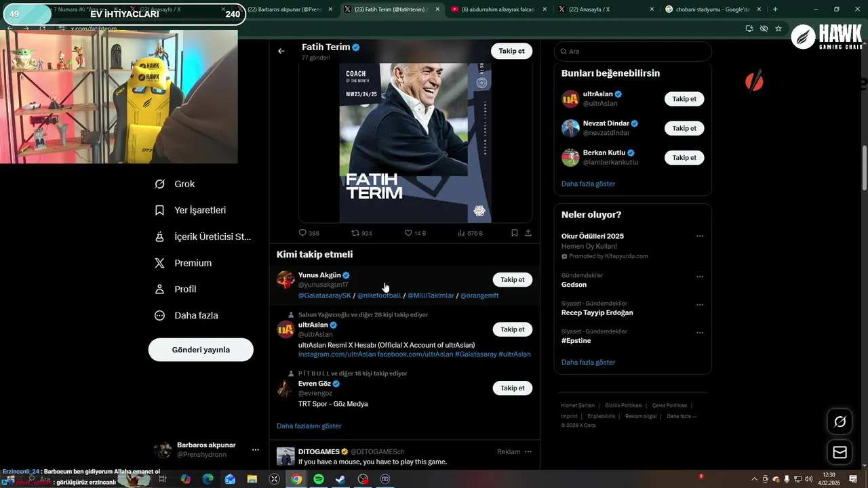Click the install app icon in address bar
Image resolution: width=868 pixels, height=488 pixels.
749,28
